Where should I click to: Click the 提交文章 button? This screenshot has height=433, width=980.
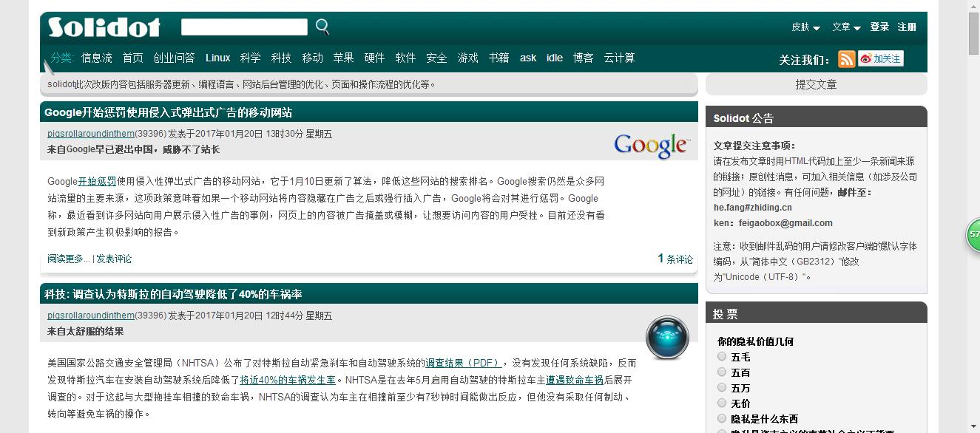click(x=816, y=83)
